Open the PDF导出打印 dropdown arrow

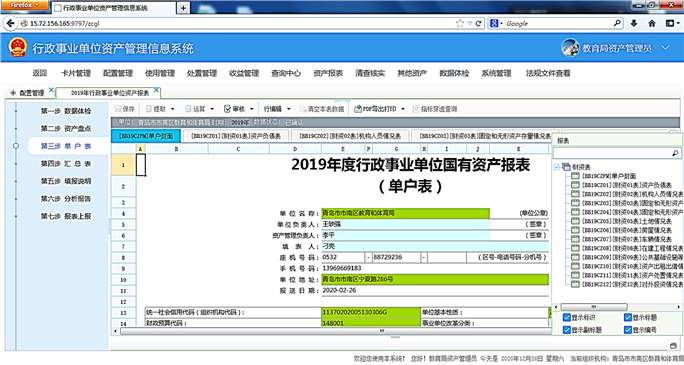(x=403, y=109)
